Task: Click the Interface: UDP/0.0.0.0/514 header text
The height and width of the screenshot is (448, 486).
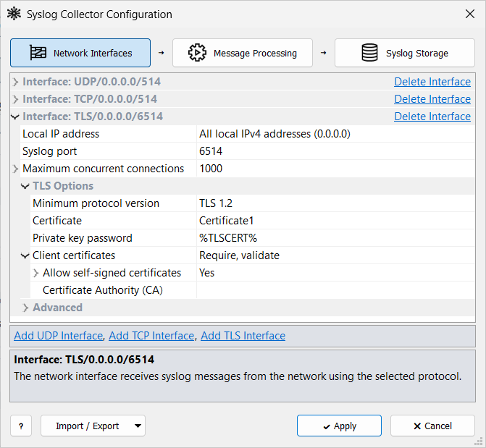Action: click(x=92, y=82)
